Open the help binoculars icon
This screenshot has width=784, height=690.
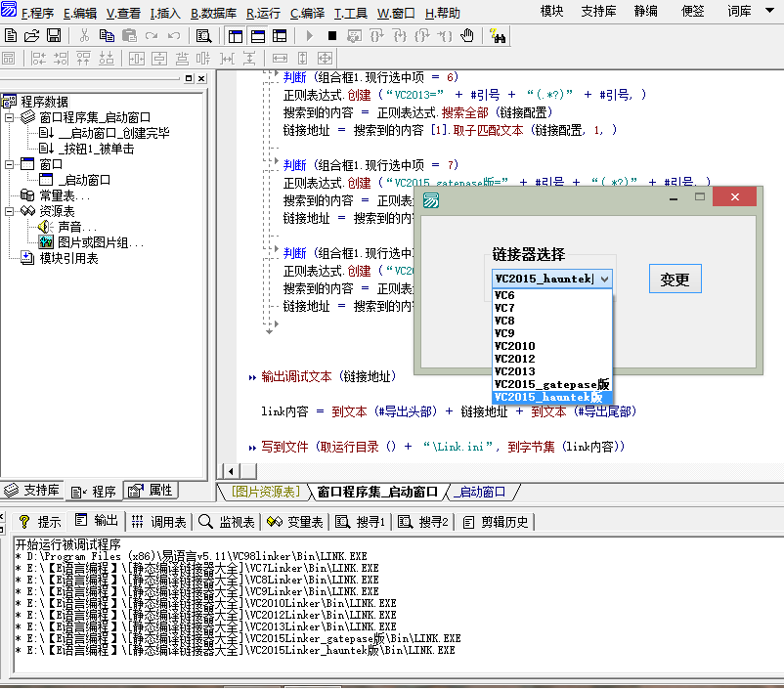[x=498, y=35]
